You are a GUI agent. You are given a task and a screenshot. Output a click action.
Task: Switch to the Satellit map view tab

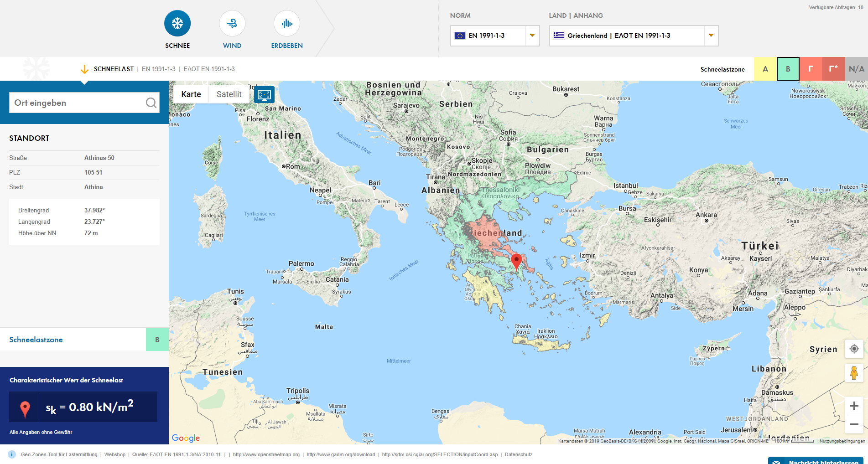coord(229,94)
